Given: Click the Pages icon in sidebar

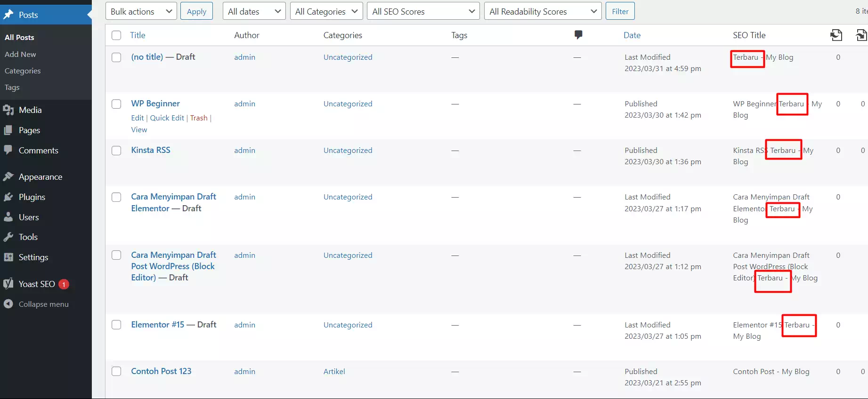Looking at the screenshot, I should click(x=8, y=130).
